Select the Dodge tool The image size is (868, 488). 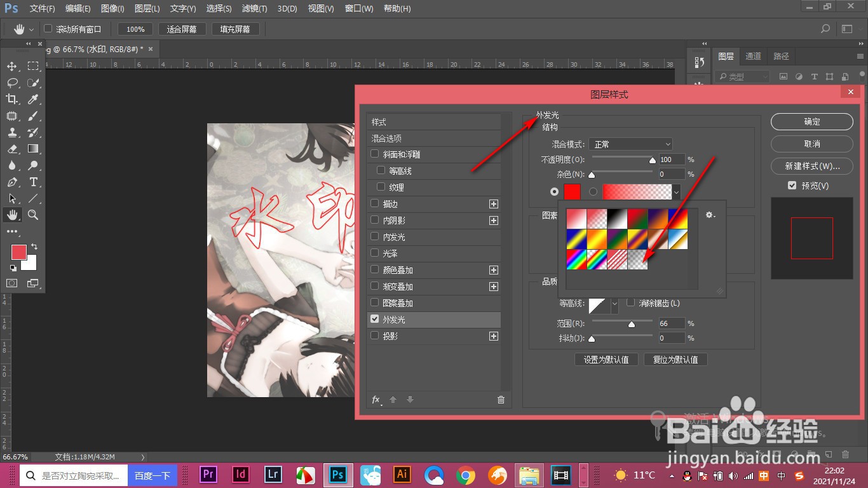[x=33, y=165]
